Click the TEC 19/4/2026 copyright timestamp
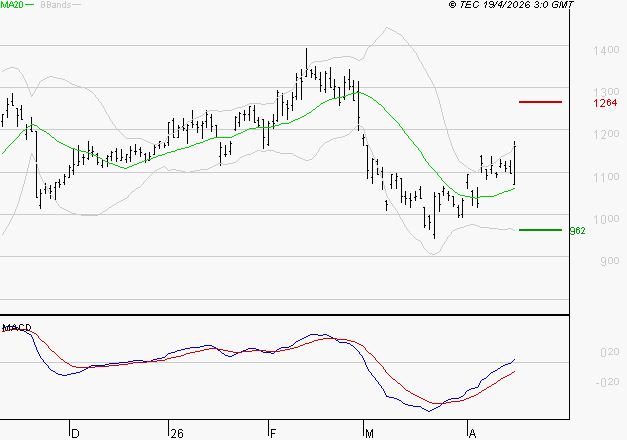627x440 pixels. pos(511,5)
